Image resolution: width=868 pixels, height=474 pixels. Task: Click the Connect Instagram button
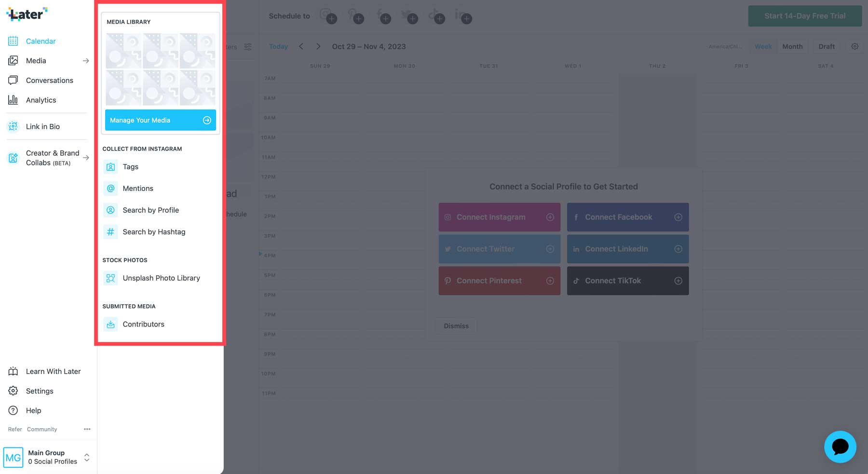coord(500,217)
